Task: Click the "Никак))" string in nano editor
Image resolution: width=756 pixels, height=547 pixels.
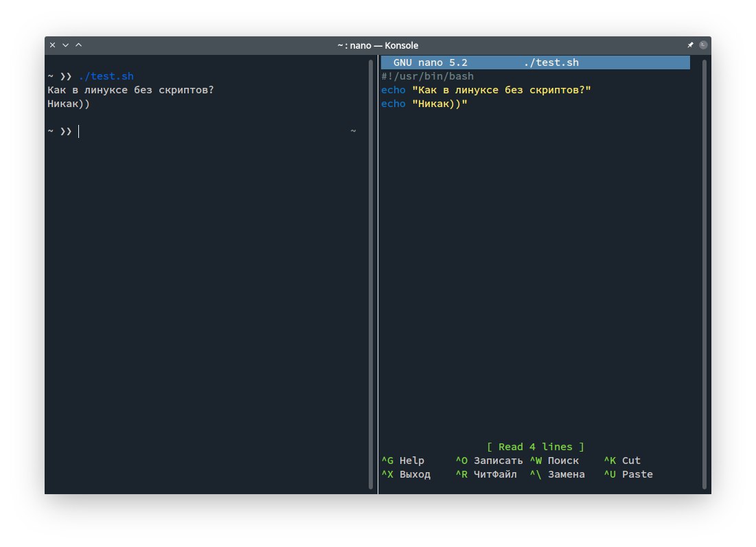Action: pyautogui.click(x=439, y=104)
